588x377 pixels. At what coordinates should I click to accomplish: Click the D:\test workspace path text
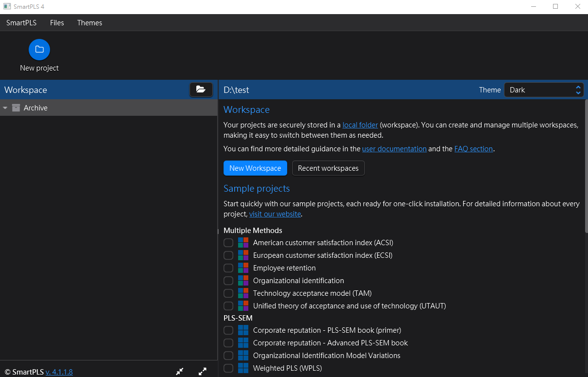pyautogui.click(x=236, y=90)
